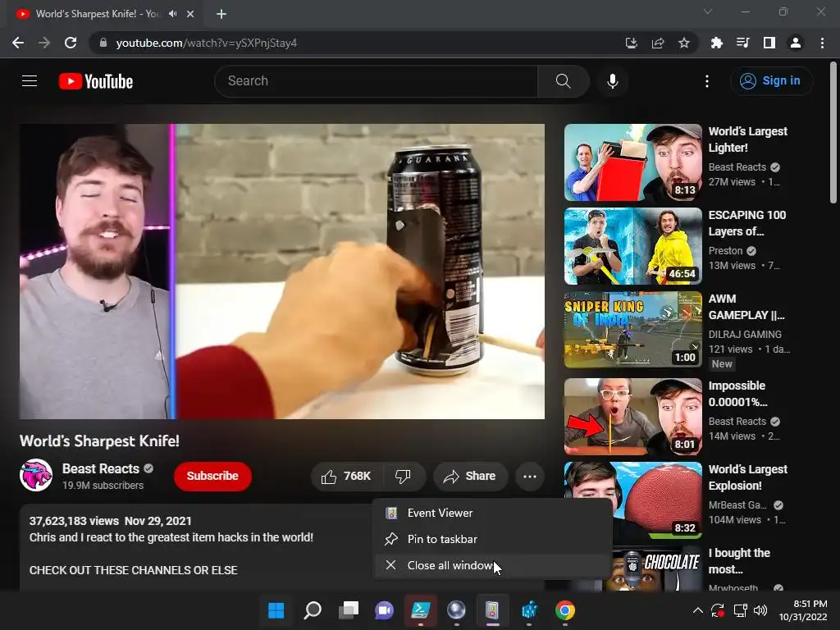
Task: Click the DILRAJ GAMING channel name
Action: click(745, 335)
